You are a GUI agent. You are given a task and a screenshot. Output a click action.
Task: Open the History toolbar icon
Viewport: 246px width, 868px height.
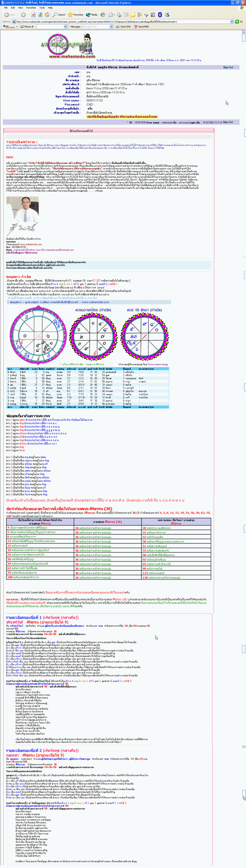103,14
